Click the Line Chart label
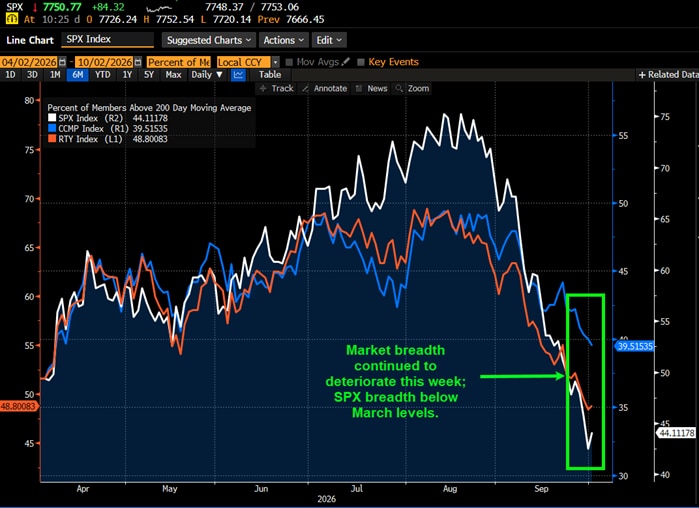Viewport: 699px width, 508px height. coord(30,40)
